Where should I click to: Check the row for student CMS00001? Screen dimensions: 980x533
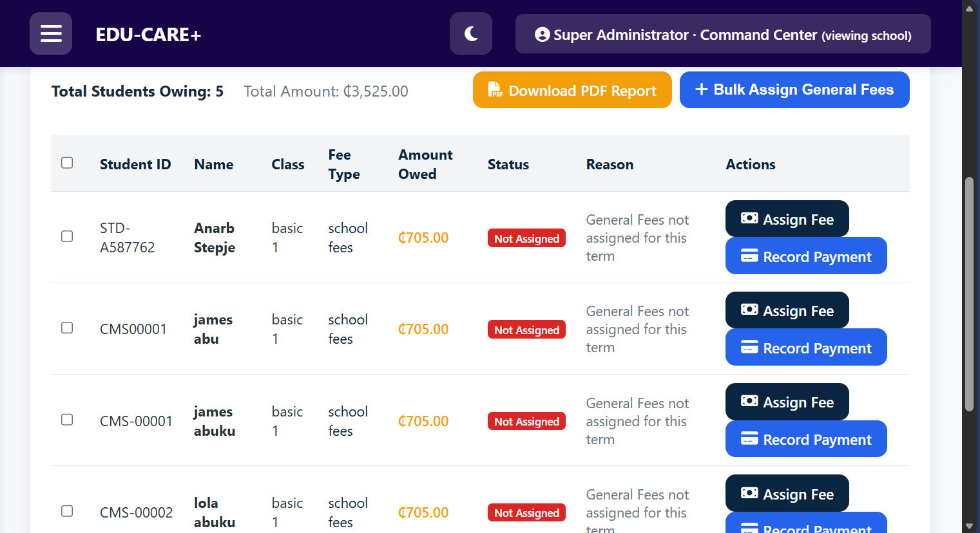pos(67,328)
